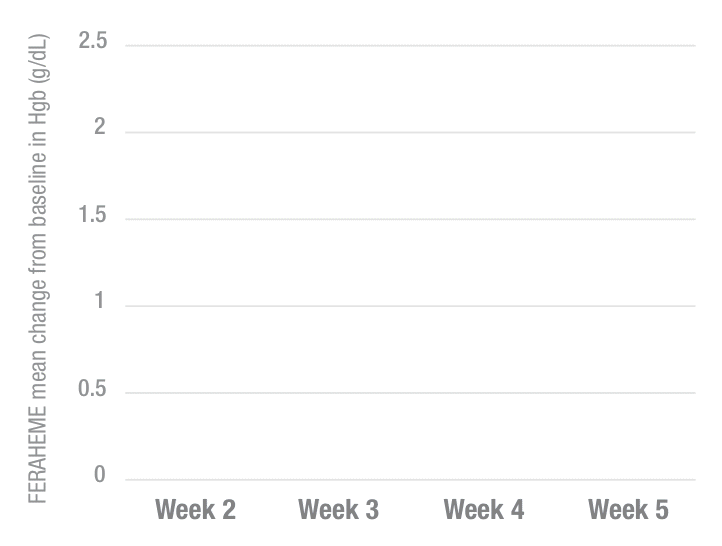Screen dimensions: 722x546
Task: Click the 2.5 y-axis tick label
Action: coord(91,43)
